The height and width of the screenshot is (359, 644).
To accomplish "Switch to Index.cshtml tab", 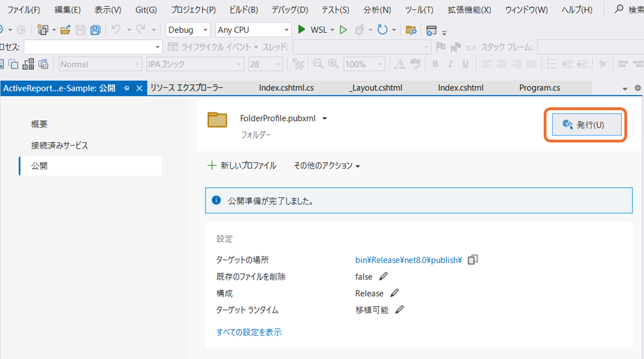I will [461, 88].
